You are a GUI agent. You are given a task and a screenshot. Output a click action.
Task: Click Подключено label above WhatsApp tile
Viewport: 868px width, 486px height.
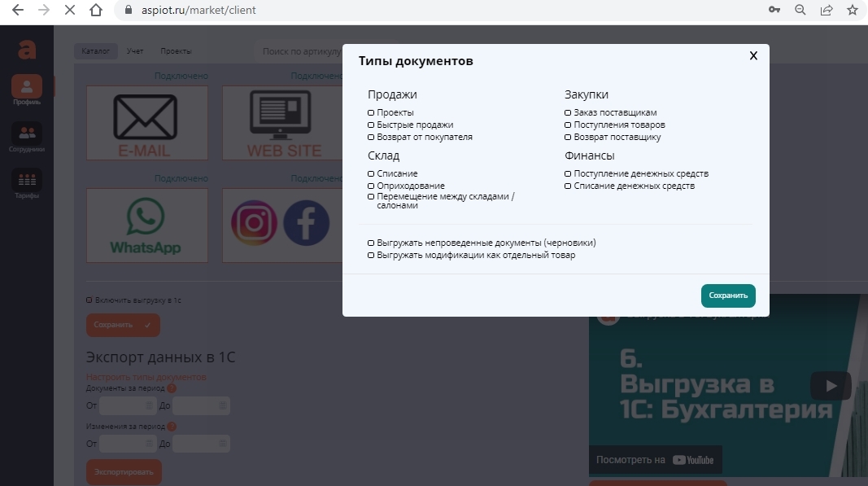pyautogui.click(x=181, y=178)
